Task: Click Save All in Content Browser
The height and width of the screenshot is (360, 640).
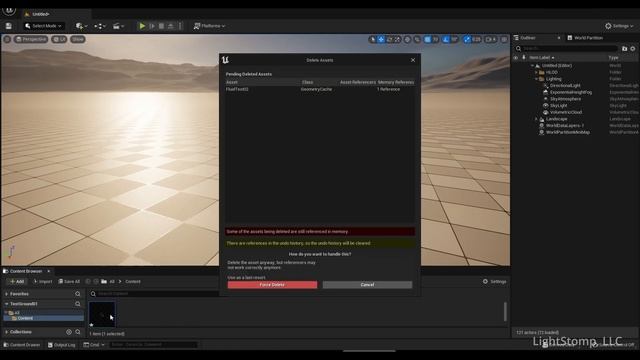Action: tap(69, 282)
